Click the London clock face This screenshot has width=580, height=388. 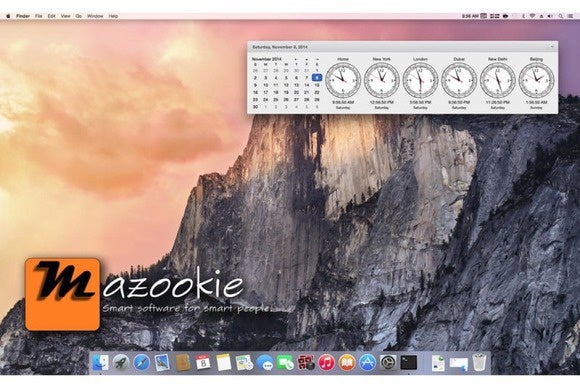point(420,80)
